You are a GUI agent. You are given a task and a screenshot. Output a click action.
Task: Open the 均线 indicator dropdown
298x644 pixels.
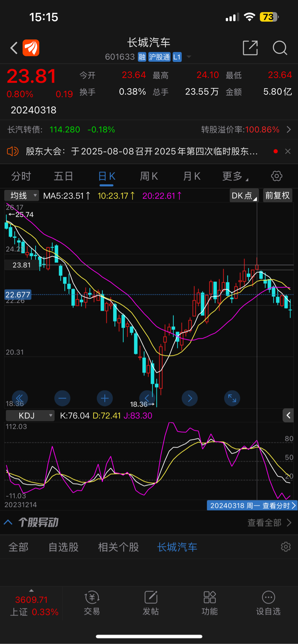(x=22, y=196)
